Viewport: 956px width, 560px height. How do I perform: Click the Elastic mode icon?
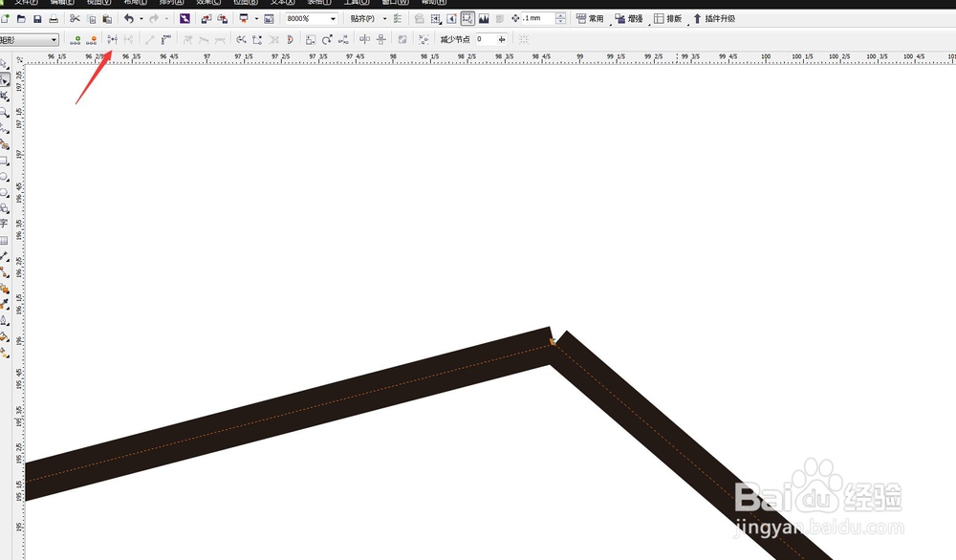(x=402, y=39)
